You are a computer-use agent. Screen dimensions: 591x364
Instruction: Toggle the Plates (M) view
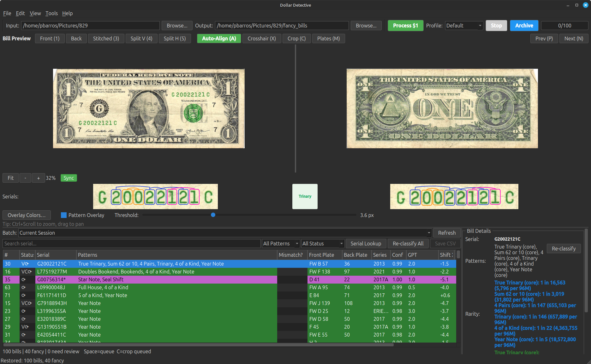(x=328, y=38)
